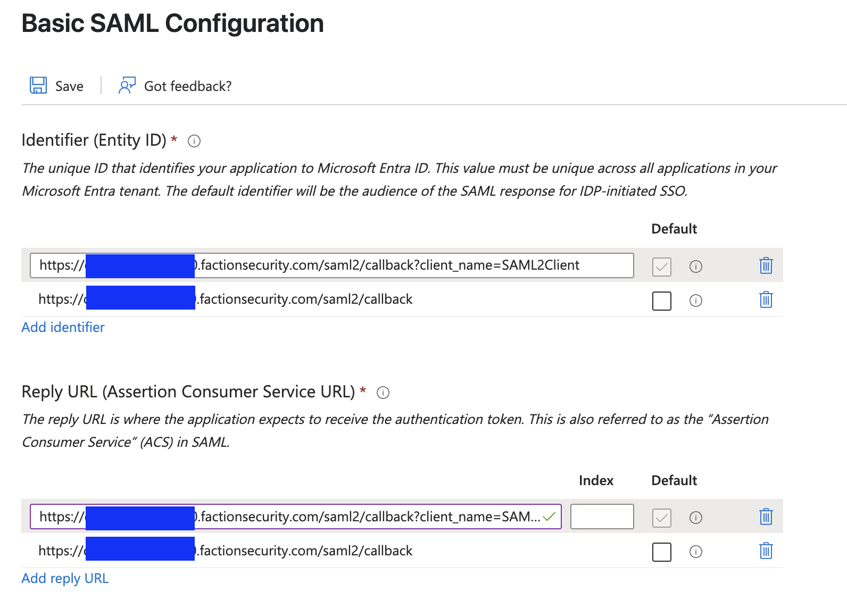Screen dimensions: 847x616
Task: Click the Save floppy disk icon
Action: [x=38, y=85]
